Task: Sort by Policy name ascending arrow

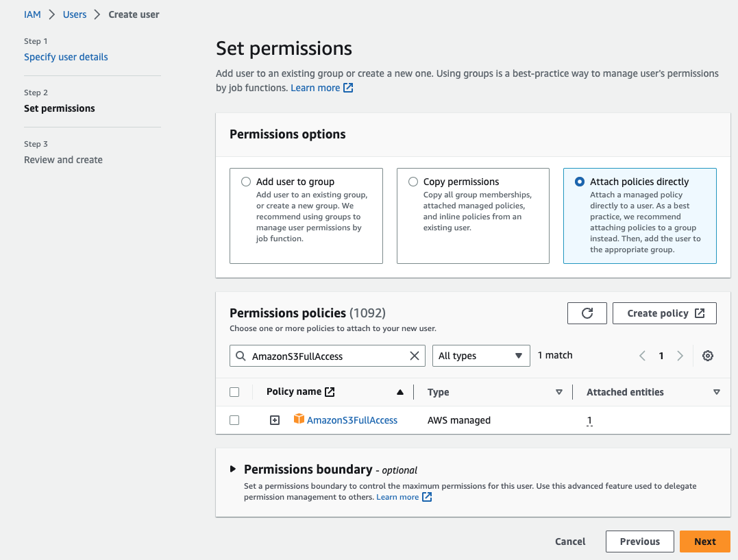Action: (x=400, y=392)
